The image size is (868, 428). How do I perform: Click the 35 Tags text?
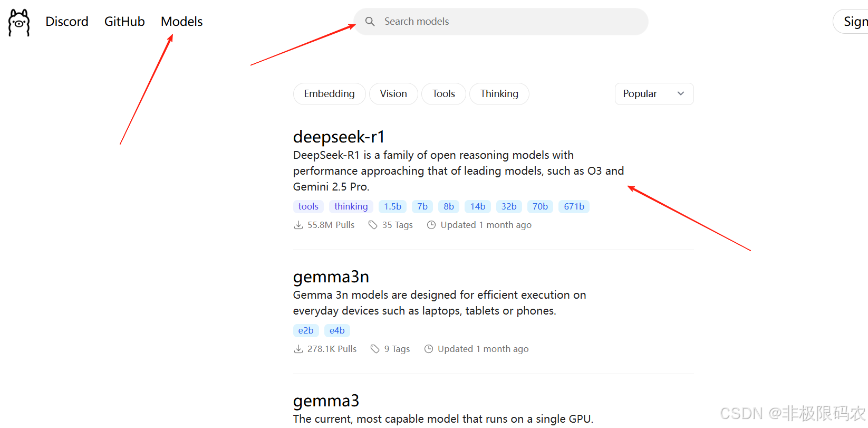pyautogui.click(x=398, y=225)
